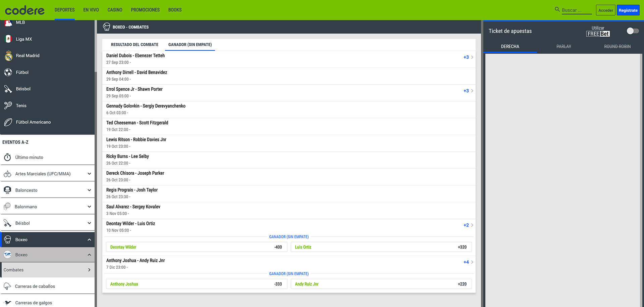The height and width of the screenshot is (307, 644).
Task: Expand the Baloncesto chevron
Action: pos(89,190)
